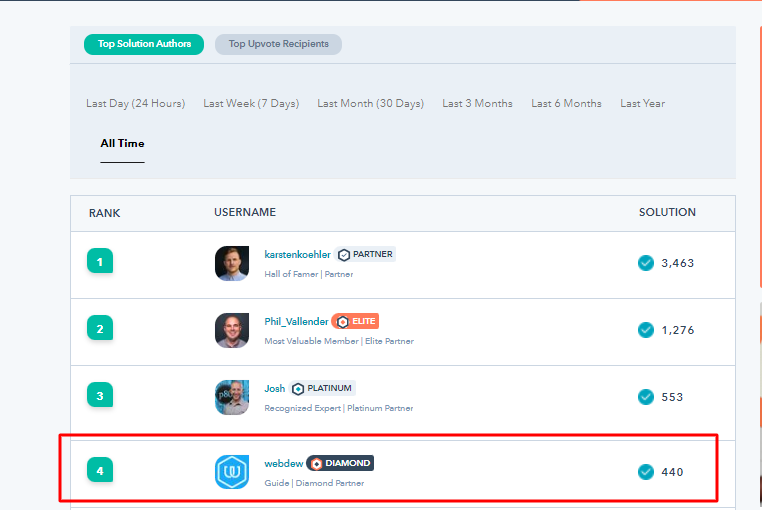The height and width of the screenshot is (510, 762).
Task: Click the 440 solution count
Action: pyautogui.click(x=672, y=472)
